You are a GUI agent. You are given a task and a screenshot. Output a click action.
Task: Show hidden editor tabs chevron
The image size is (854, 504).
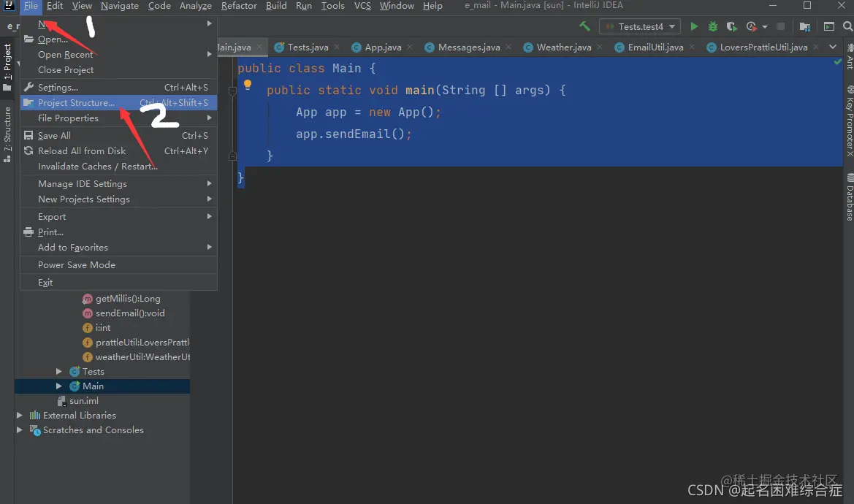[832, 47]
